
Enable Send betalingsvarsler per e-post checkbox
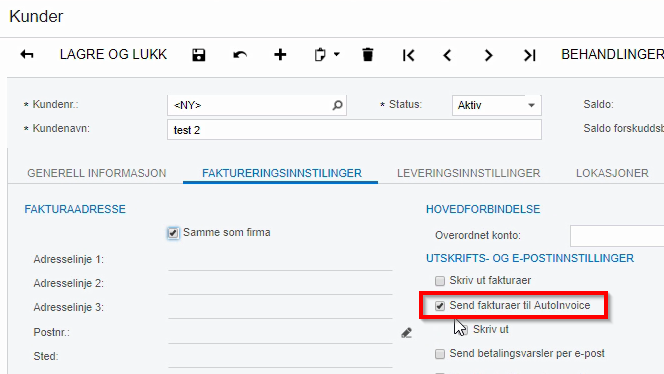[440, 354]
